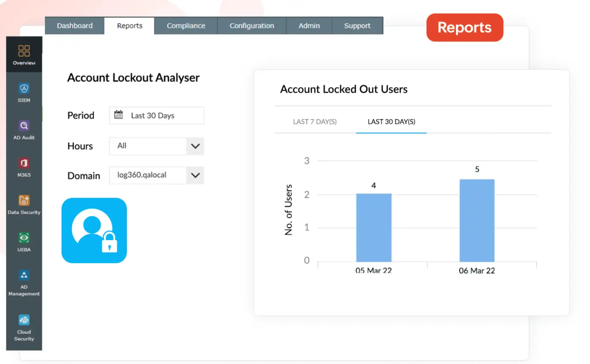This screenshot has width=590, height=364.
Task: Click the Domain field log360.qalocal
Action: (156, 175)
